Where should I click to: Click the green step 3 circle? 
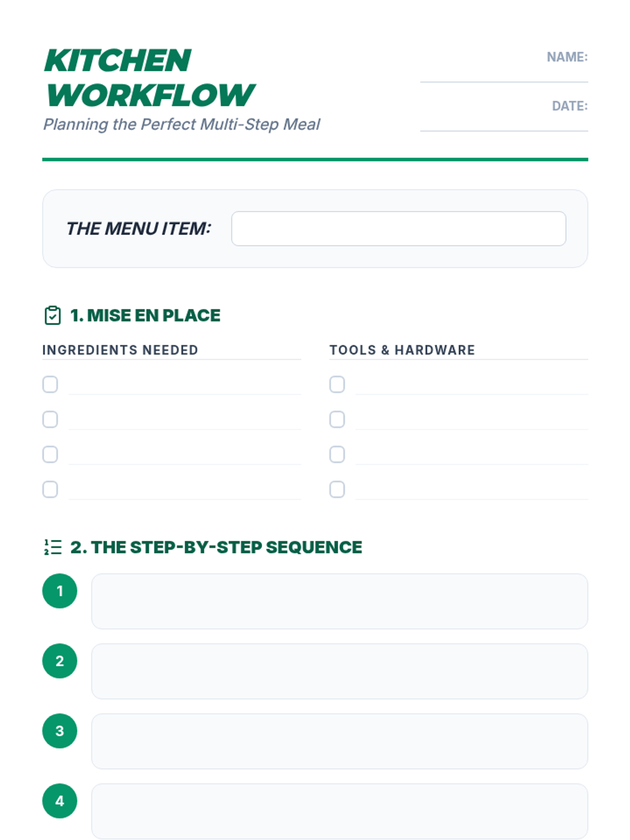[60, 731]
